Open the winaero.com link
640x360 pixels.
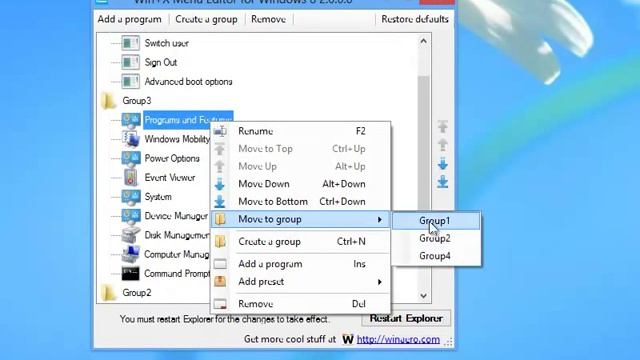[x=398, y=339]
